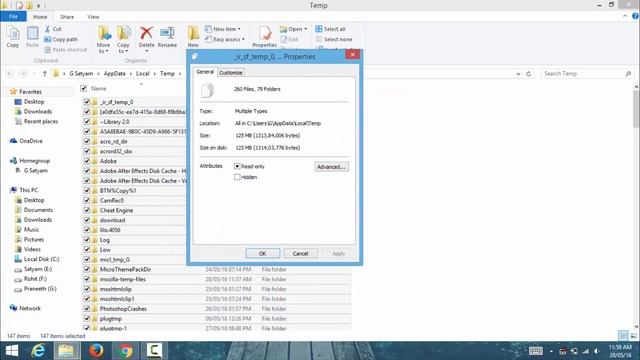
Task: Go back using the Back arrow
Action: pyautogui.click(x=10, y=73)
